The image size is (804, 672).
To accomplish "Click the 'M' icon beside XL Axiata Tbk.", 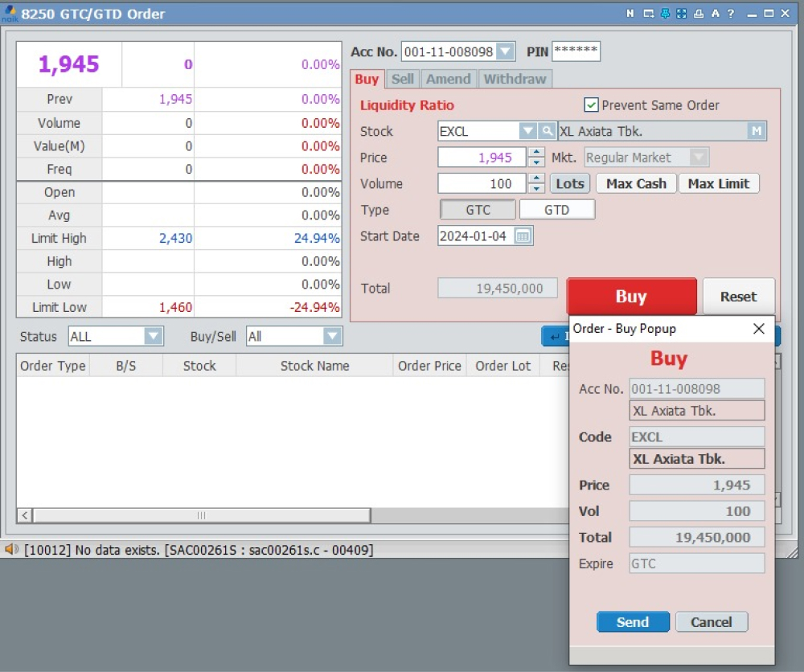I will 756,132.
